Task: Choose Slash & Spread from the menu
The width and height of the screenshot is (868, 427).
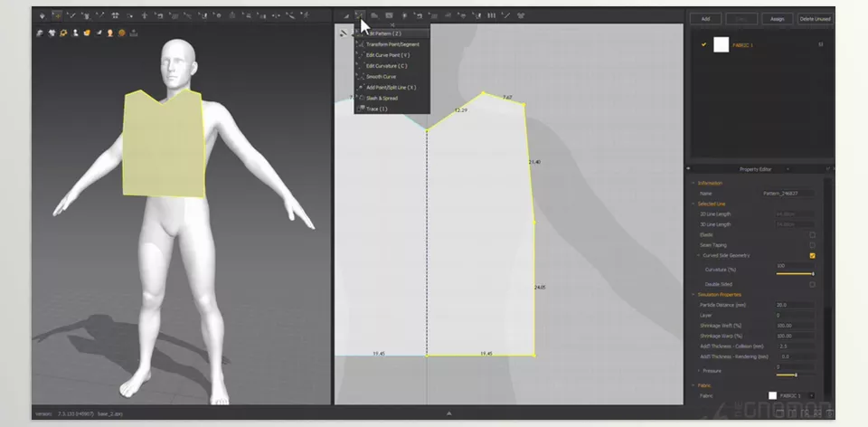Action: click(x=392, y=98)
